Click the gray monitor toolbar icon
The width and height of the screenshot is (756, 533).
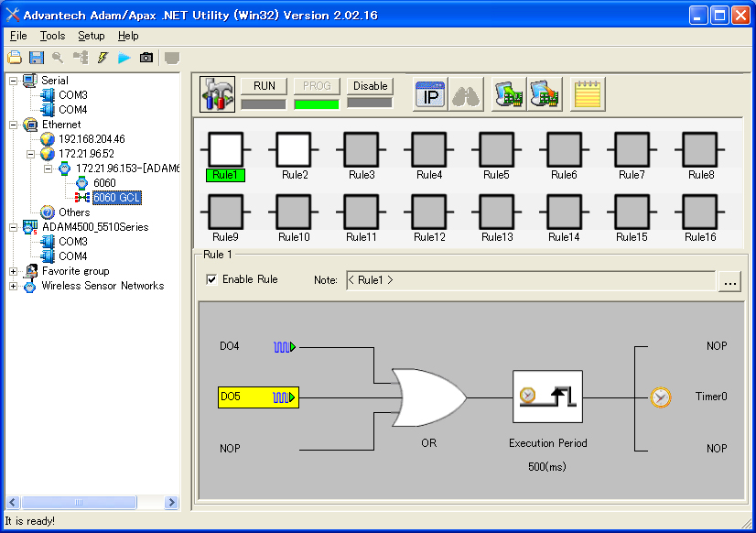172,58
